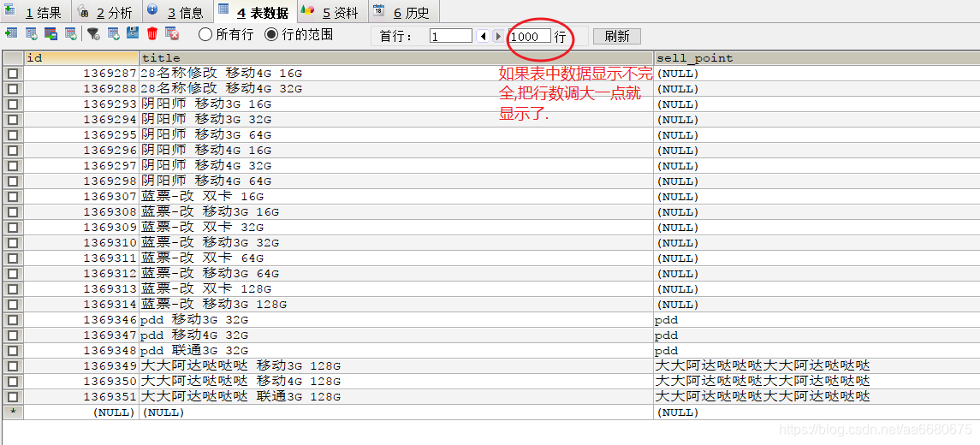Click the cell 28名称修改 移动4G 32G

click(396, 89)
